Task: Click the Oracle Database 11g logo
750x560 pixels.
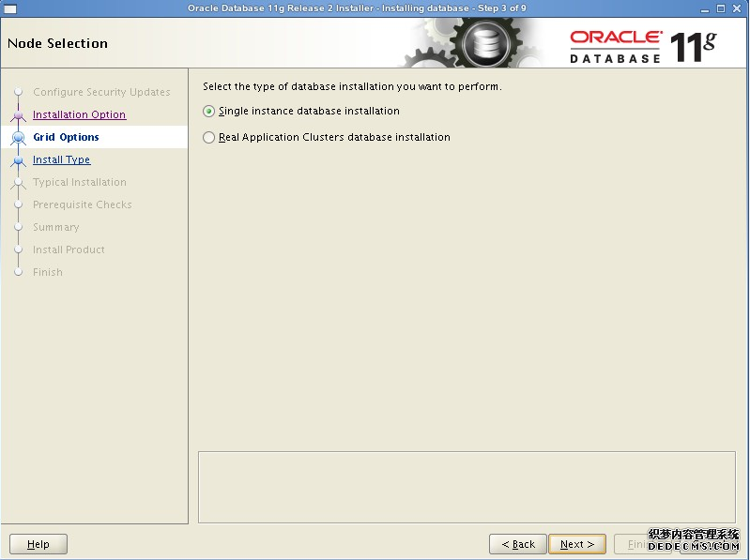Action: [642, 45]
